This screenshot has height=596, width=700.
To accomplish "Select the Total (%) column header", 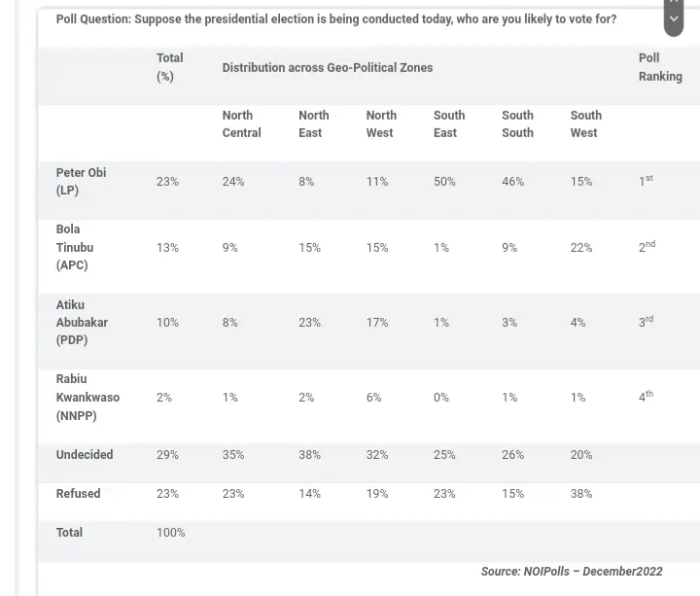I will point(169,67).
